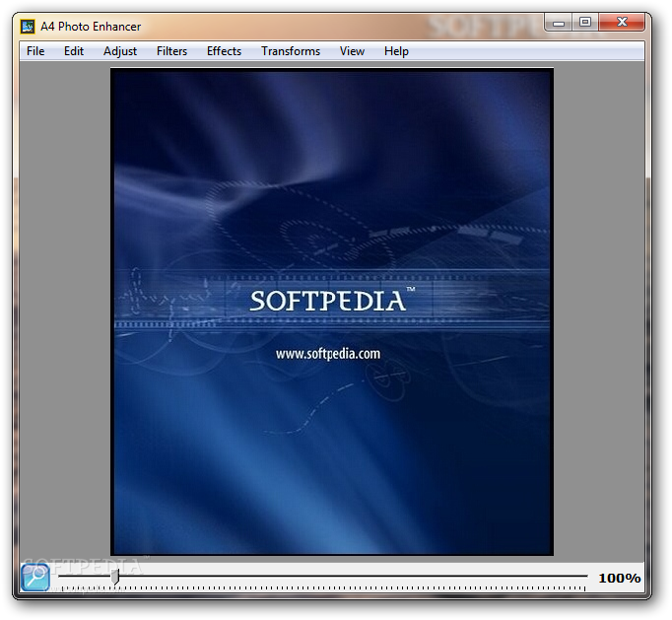Open the Edit menu
This screenshot has height=620, width=672.
tap(74, 51)
